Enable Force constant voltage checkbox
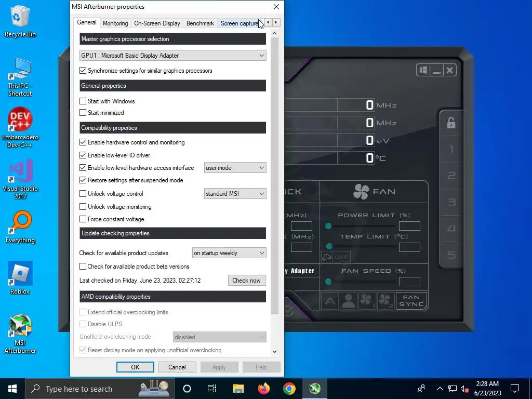532x399 pixels. tap(83, 219)
